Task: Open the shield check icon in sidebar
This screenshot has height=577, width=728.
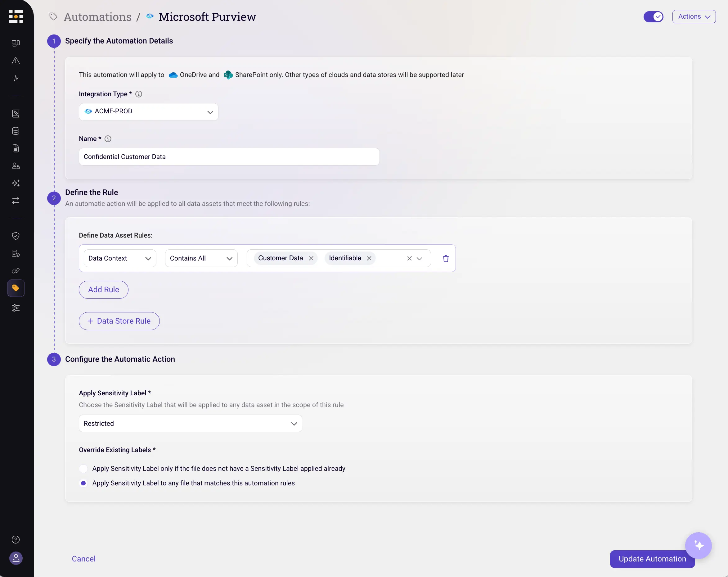Action: pyautogui.click(x=16, y=236)
